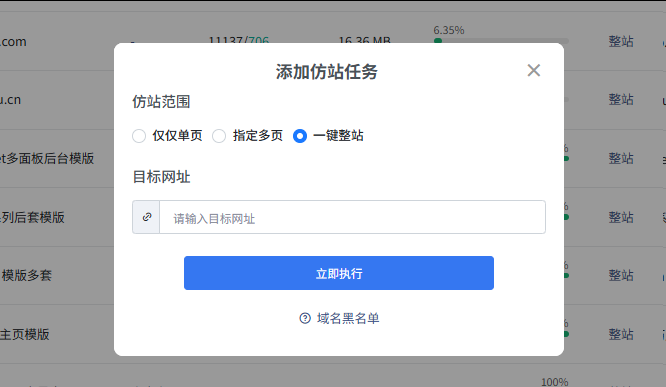Click 整站 in the 主页模版 row
666x387 pixels.
click(621, 334)
